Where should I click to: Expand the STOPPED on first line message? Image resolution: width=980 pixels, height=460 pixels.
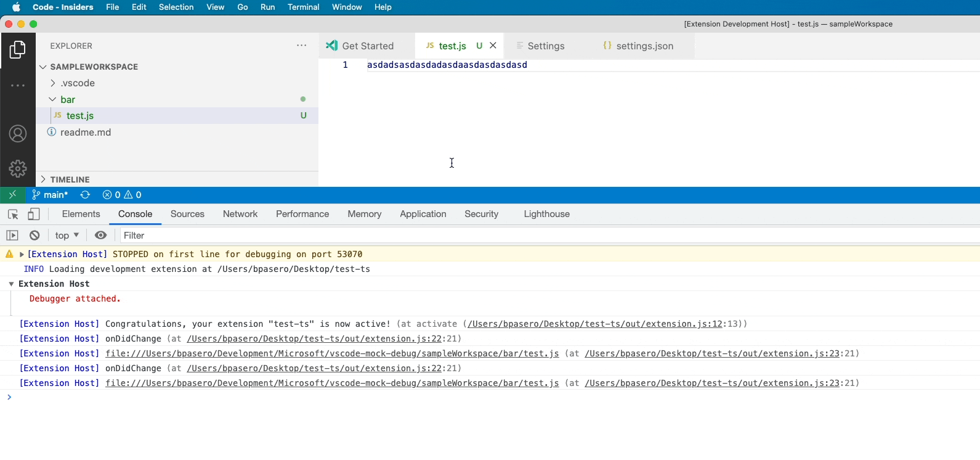[x=22, y=254]
